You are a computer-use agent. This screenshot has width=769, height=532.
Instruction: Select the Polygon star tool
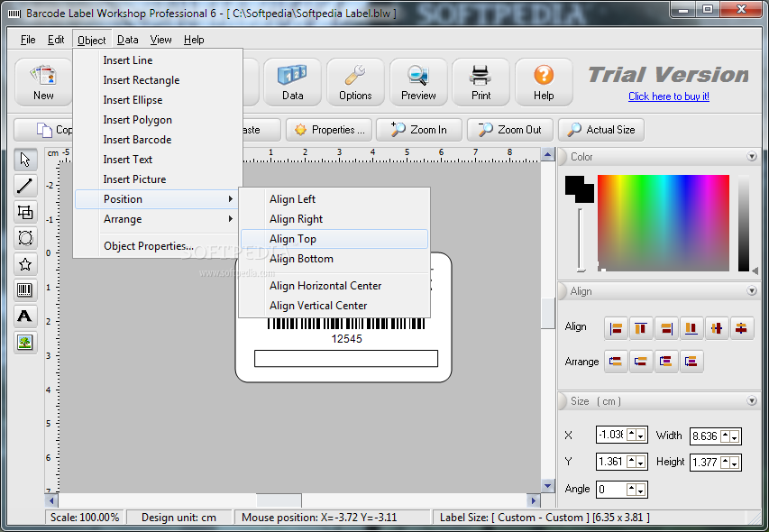tap(25, 264)
